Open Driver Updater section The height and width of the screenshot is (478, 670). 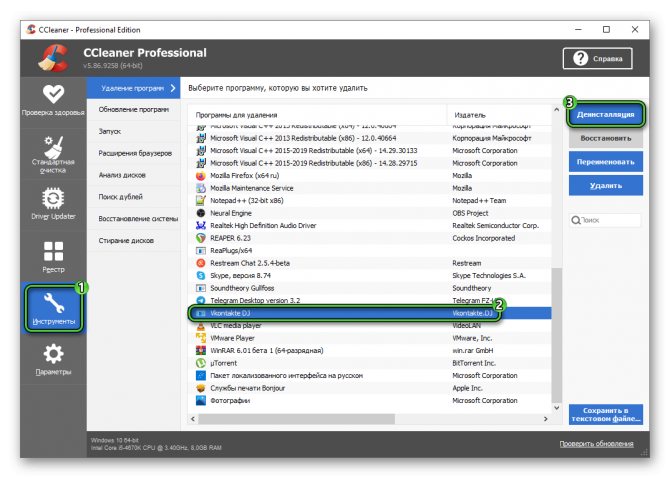[53, 203]
